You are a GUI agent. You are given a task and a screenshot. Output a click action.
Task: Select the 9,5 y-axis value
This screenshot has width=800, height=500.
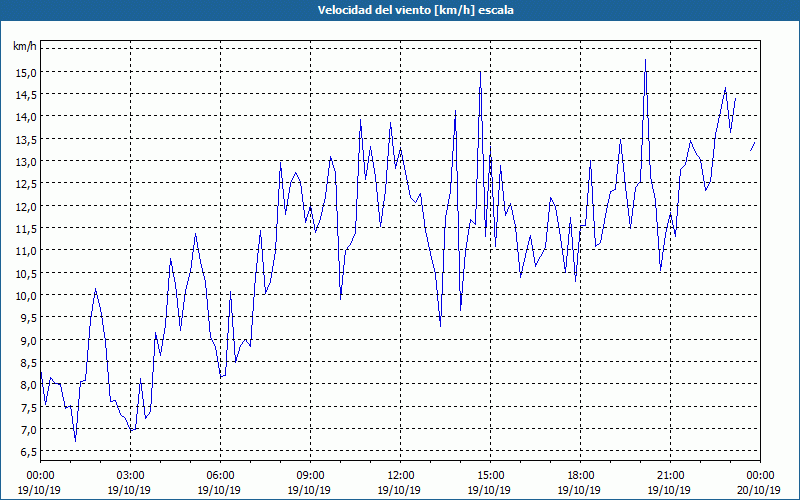pyautogui.click(x=29, y=317)
